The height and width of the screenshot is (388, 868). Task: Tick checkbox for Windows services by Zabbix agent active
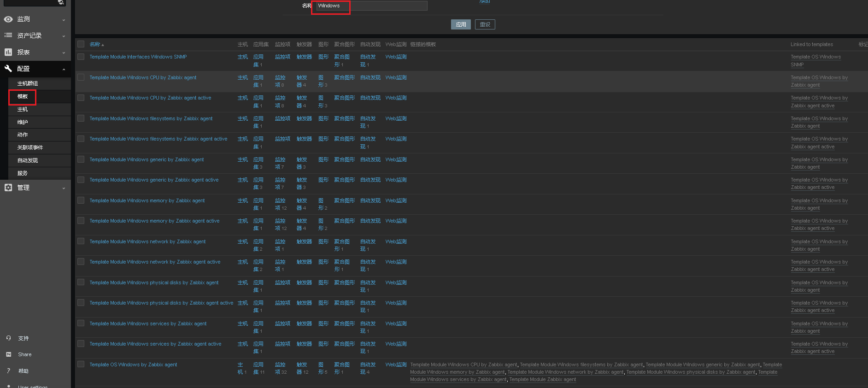tap(81, 344)
